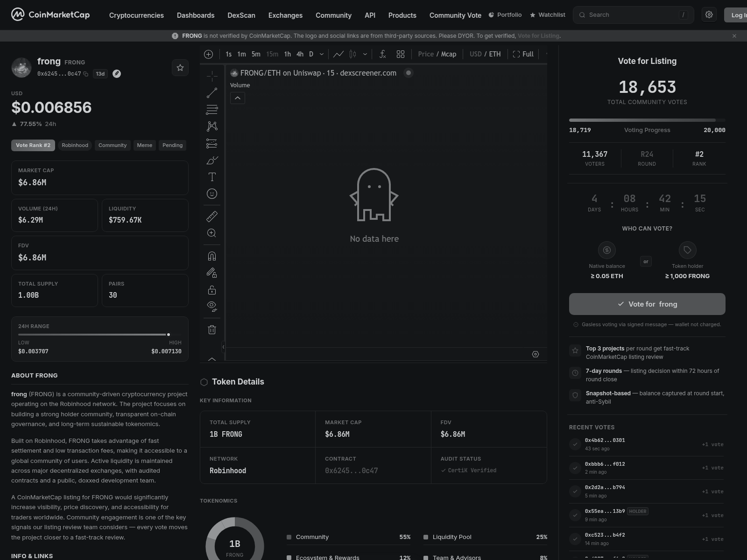Toggle the chart status dot indicator
Image resolution: width=747 pixels, height=560 pixels.
(x=409, y=73)
